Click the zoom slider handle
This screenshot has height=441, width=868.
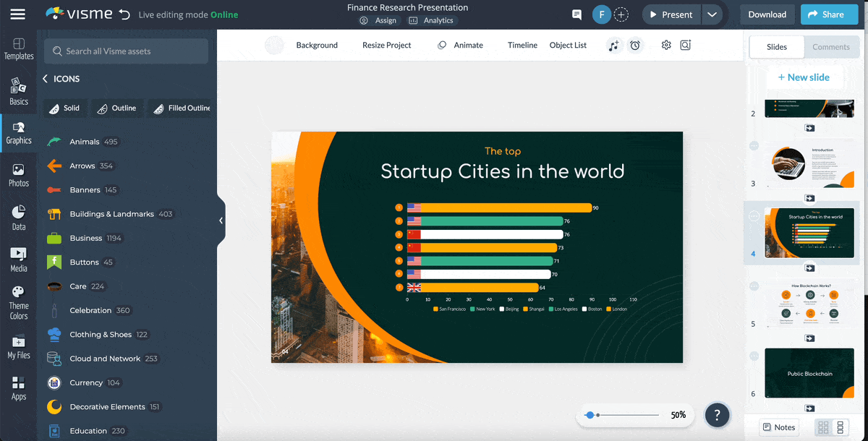[x=590, y=415]
